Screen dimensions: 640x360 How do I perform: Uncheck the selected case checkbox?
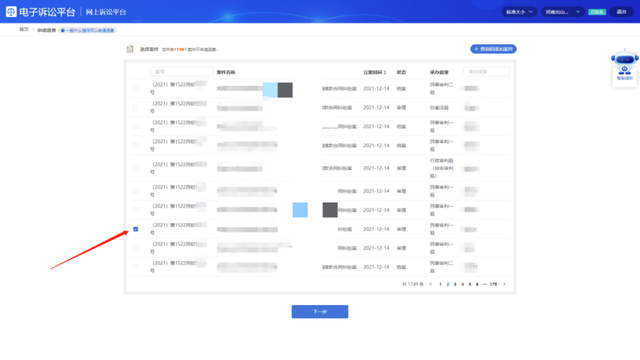click(136, 229)
